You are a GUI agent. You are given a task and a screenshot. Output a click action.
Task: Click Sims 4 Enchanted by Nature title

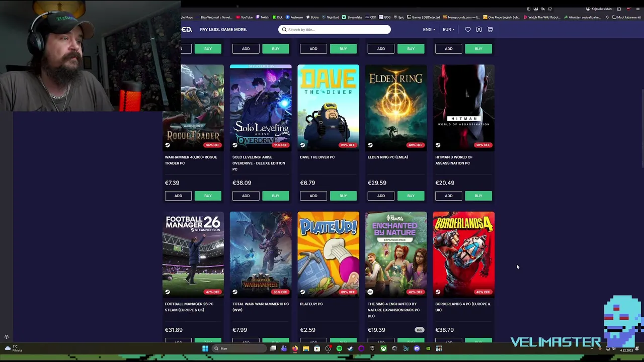click(x=395, y=310)
